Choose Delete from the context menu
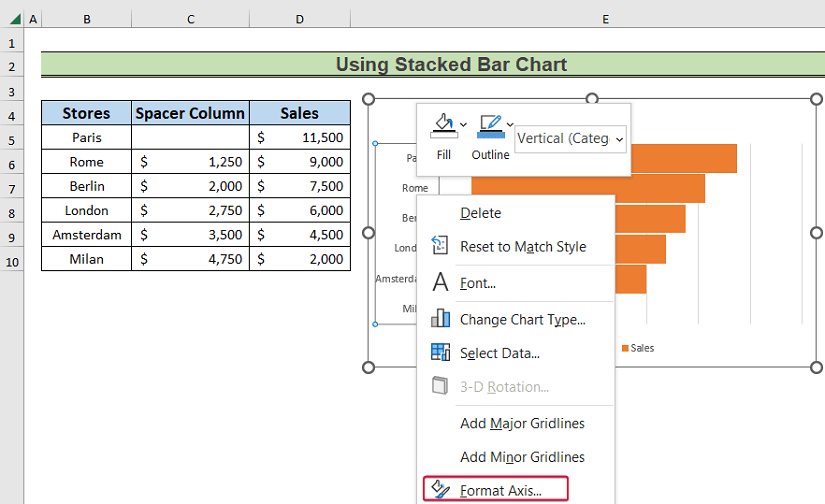This screenshot has height=504, width=825. pyautogui.click(x=480, y=213)
